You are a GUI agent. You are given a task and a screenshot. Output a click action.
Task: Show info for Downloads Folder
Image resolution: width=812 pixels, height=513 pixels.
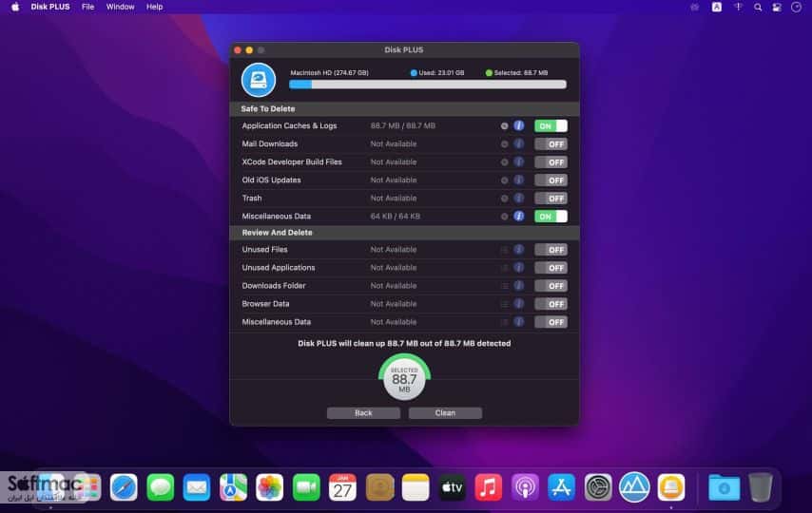[x=518, y=286]
